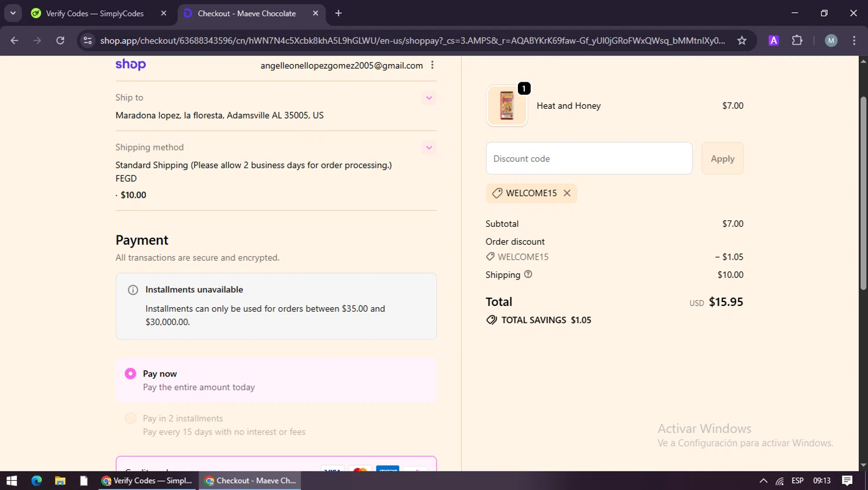
Task: Bookmark this page with the star icon
Action: pos(742,40)
